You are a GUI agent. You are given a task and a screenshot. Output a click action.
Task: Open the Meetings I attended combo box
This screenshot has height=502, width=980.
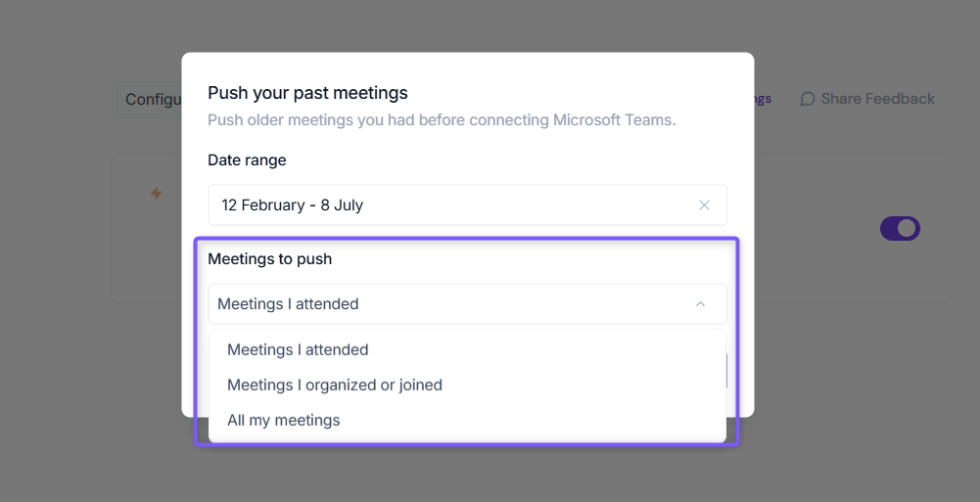pos(468,304)
